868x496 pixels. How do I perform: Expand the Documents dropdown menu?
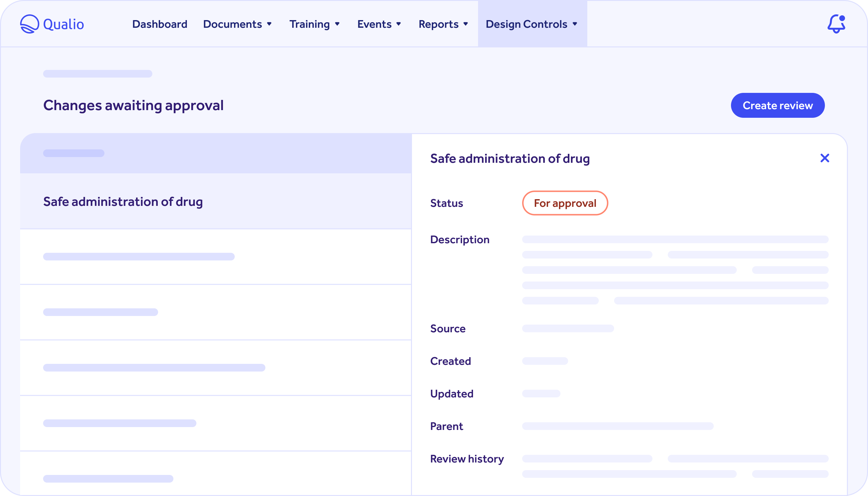(x=238, y=24)
